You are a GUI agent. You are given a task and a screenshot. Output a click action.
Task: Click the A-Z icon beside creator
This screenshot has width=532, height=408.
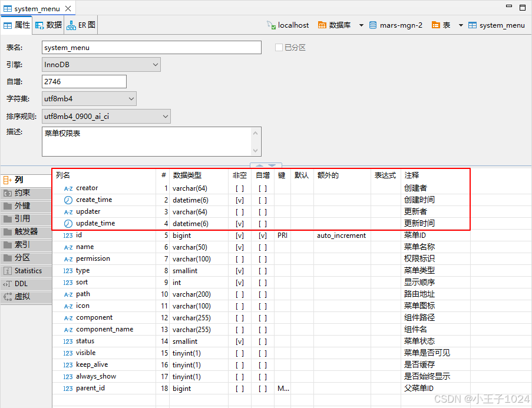68,188
